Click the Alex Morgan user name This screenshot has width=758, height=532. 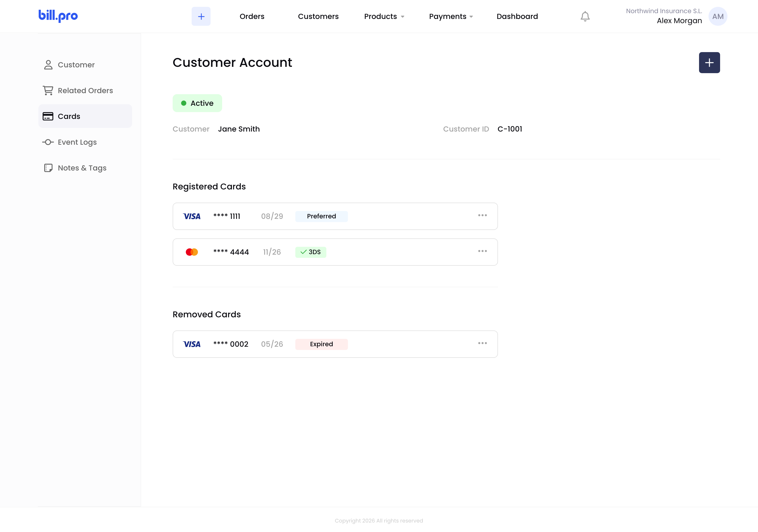point(679,21)
